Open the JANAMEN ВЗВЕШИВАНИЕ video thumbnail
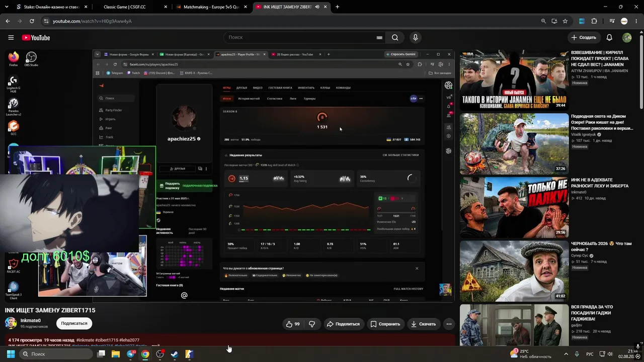Image resolution: width=644 pixels, height=362 pixels. pos(514,80)
